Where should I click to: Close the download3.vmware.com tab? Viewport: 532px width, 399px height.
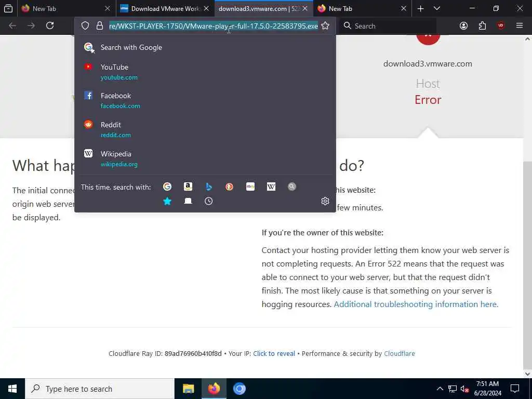[305, 8]
